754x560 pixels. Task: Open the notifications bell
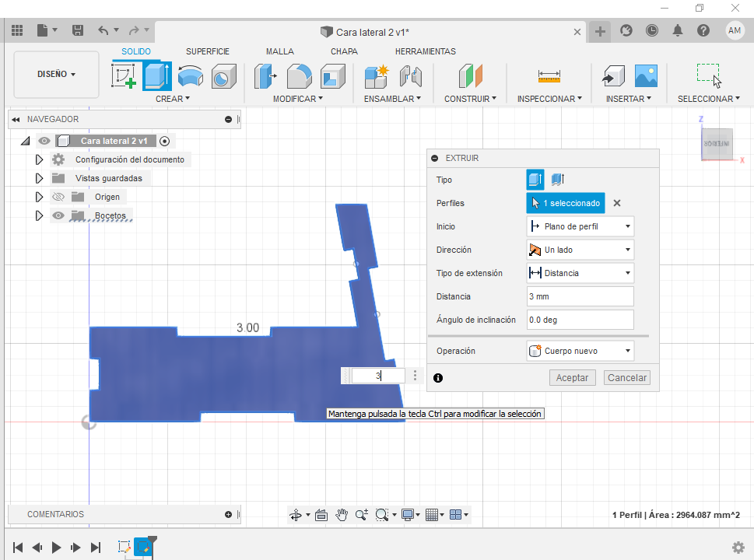coord(678,31)
